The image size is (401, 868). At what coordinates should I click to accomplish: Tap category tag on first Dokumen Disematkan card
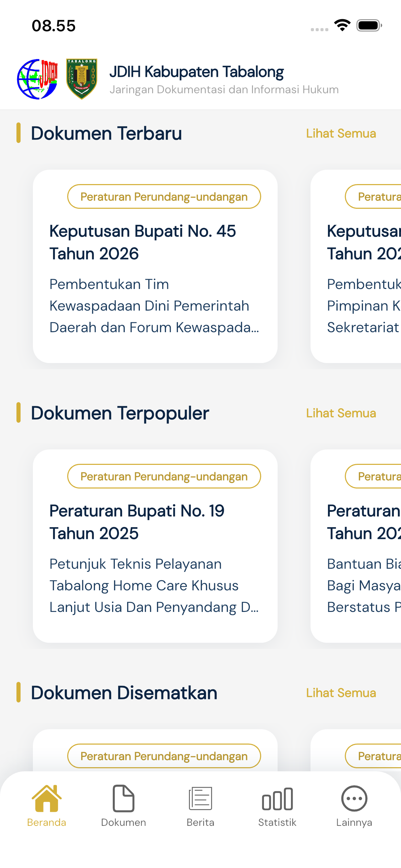[164, 756]
